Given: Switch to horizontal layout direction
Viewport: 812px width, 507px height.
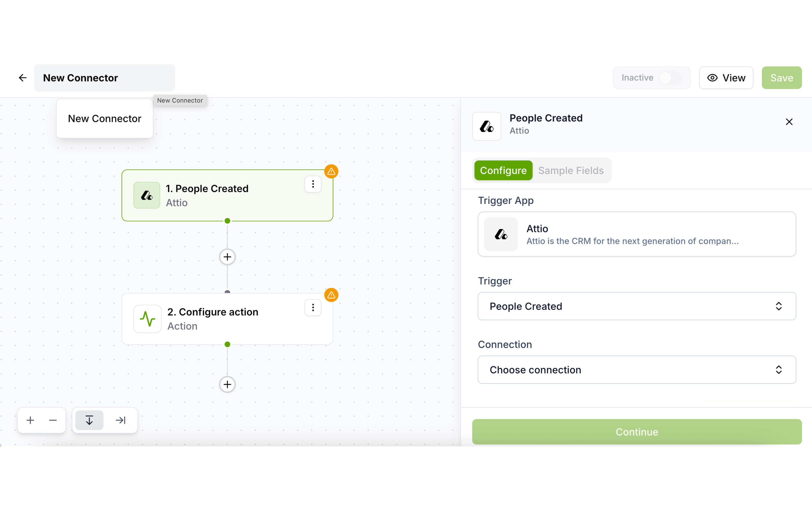Looking at the screenshot, I should 120,420.
